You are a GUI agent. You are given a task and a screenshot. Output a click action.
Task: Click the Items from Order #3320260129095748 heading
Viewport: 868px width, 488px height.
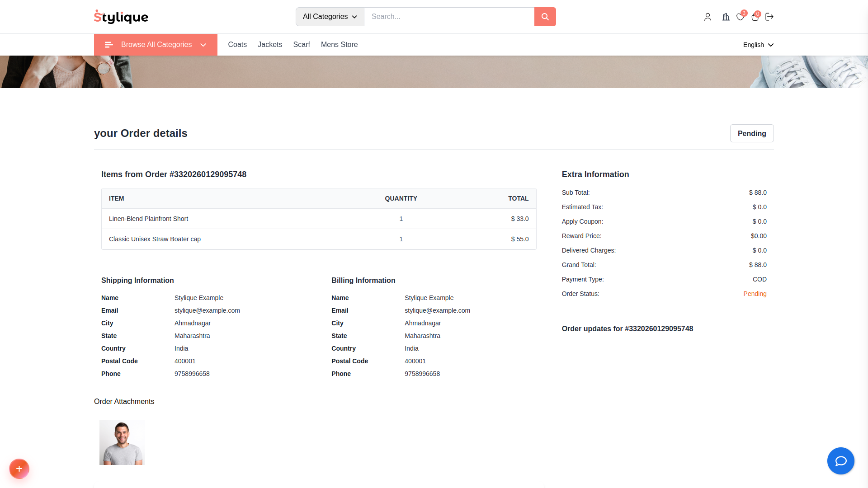(174, 174)
